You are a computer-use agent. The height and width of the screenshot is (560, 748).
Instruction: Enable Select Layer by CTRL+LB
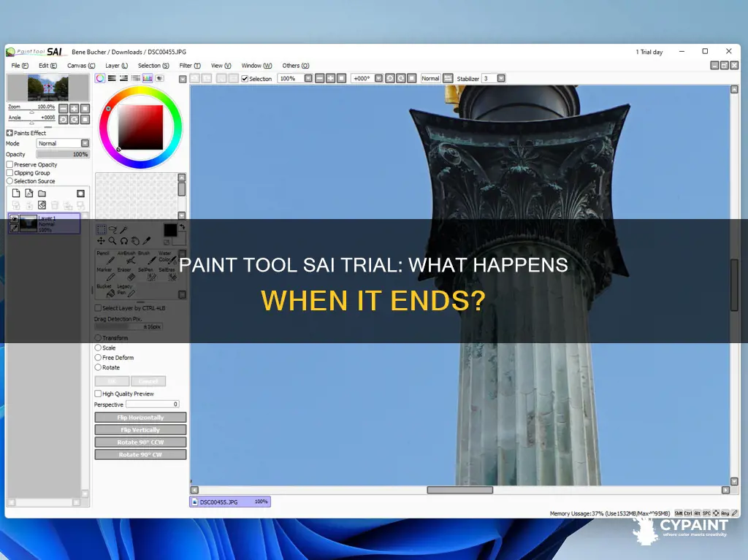click(98, 307)
